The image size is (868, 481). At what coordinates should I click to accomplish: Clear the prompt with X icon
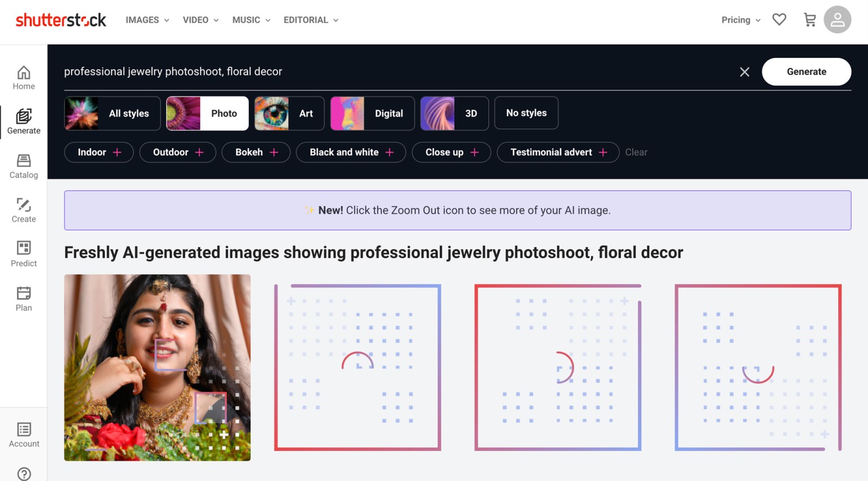(744, 72)
